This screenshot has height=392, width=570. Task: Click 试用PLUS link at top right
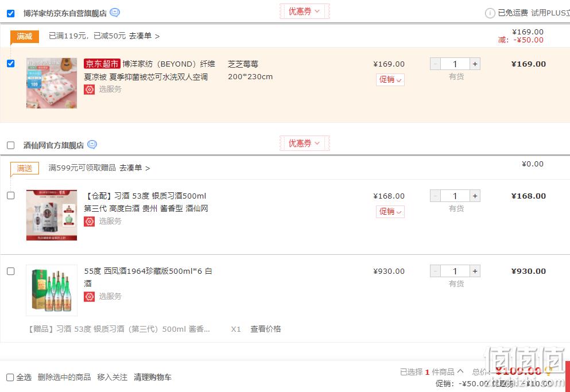[550, 13]
